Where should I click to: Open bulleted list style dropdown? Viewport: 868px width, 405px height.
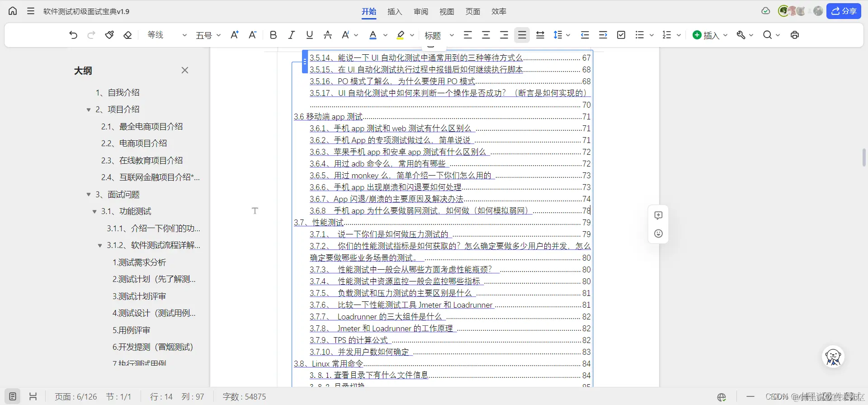pos(651,35)
